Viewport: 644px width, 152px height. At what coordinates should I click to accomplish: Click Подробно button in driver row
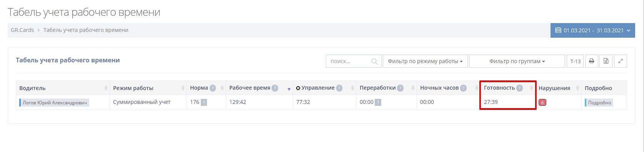599,102
